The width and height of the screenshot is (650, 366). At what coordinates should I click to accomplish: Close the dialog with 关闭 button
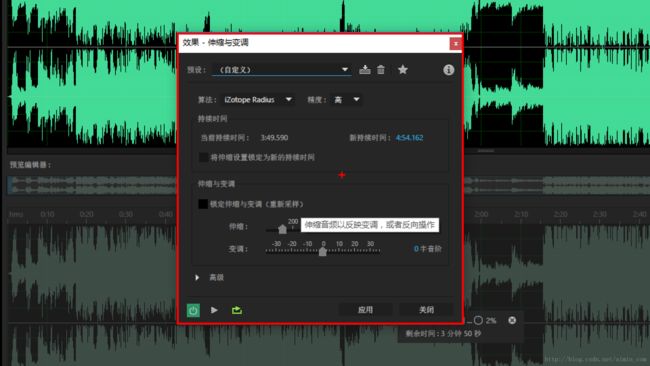(x=426, y=310)
